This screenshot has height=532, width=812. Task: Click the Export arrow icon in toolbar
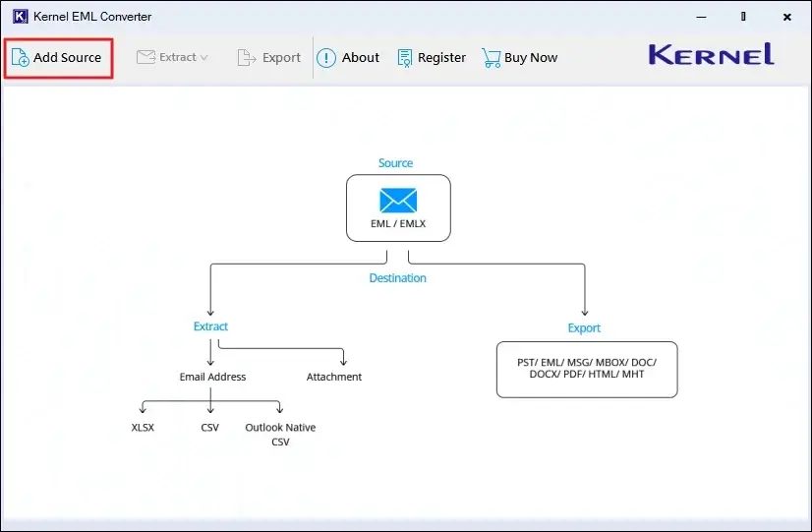pyautogui.click(x=247, y=58)
